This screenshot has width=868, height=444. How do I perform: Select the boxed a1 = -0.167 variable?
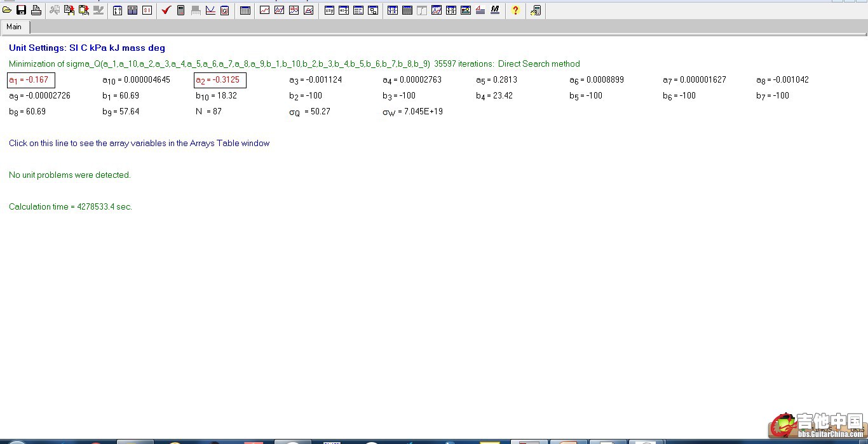click(31, 80)
